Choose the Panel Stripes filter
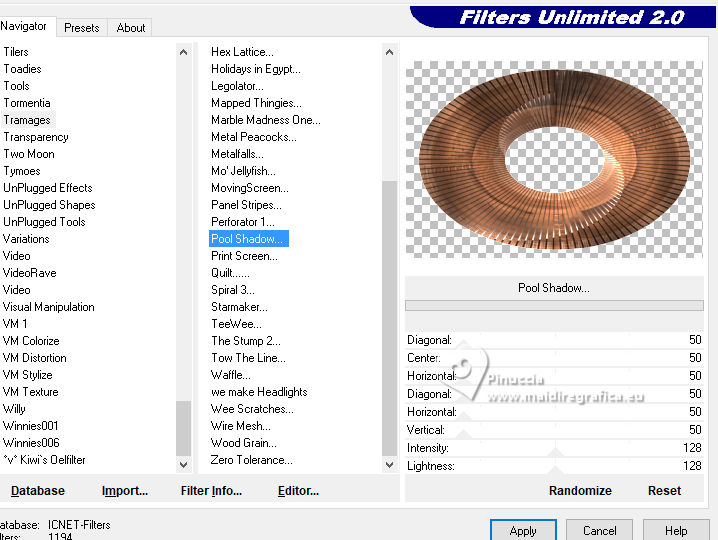The height and width of the screenshot is (540, 718). point(246,205)
